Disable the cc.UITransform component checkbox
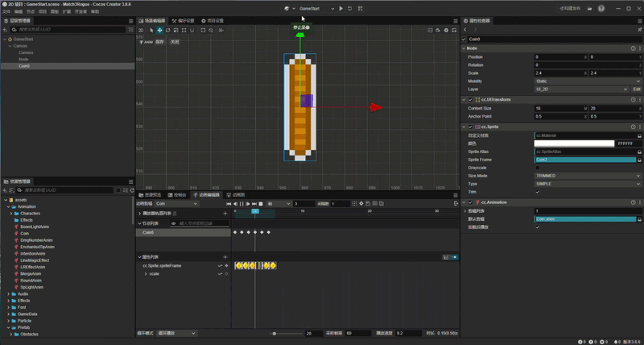Viewport: 644px width, 345px height. pyautogui.click(x=470, y=99)
